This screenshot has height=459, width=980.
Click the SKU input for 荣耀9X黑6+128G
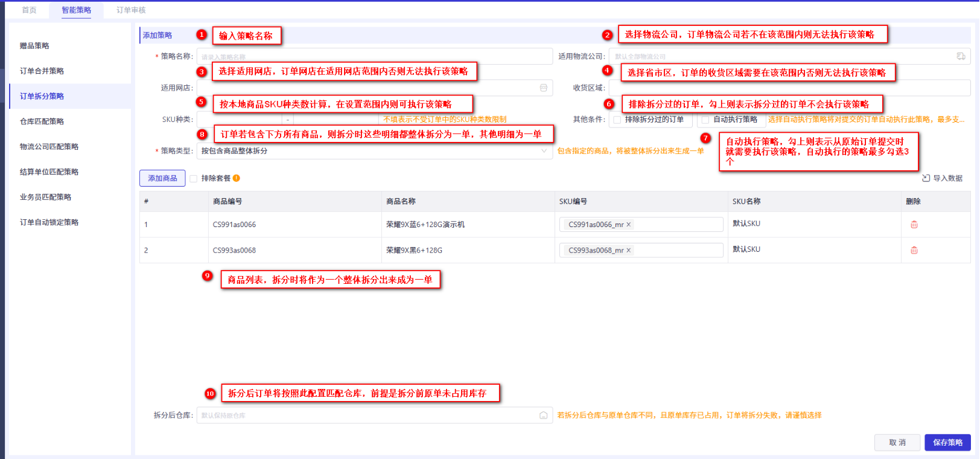point(641,250)
